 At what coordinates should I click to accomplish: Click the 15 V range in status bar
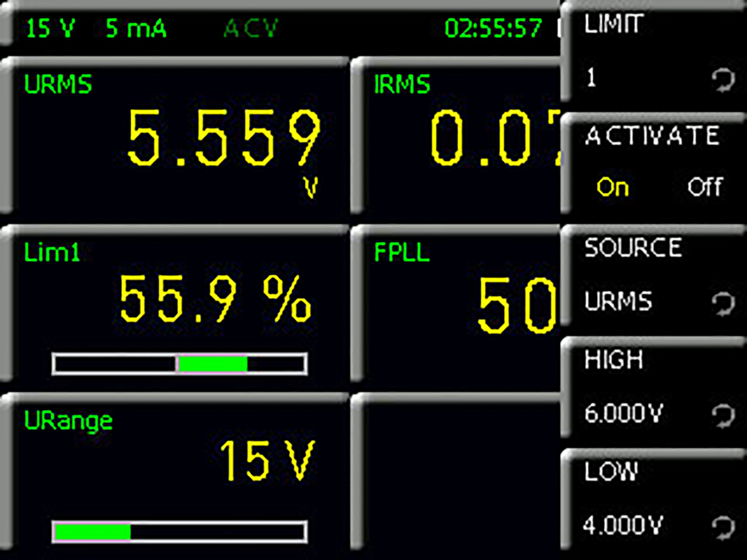[x=47, y=29]
